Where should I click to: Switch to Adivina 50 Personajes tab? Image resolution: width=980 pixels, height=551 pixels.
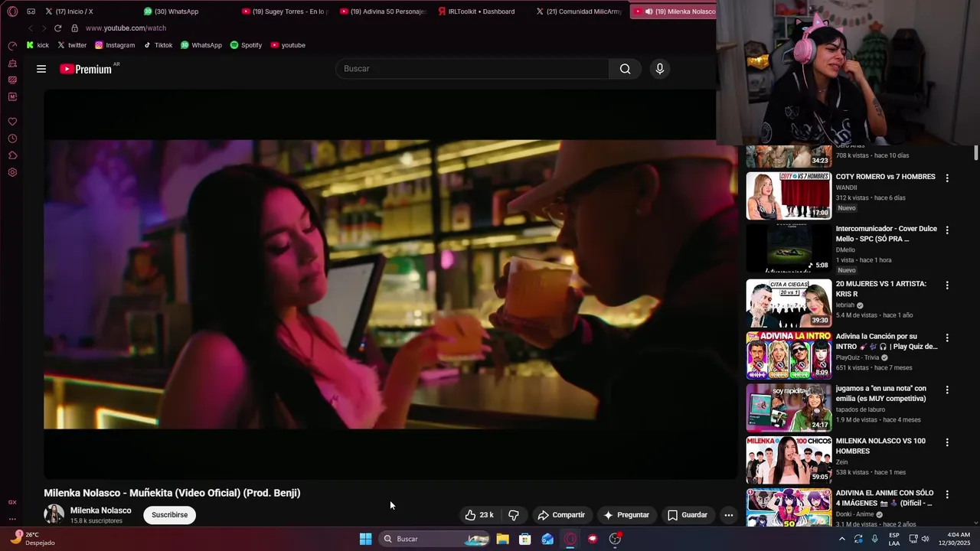coord(382,11)
